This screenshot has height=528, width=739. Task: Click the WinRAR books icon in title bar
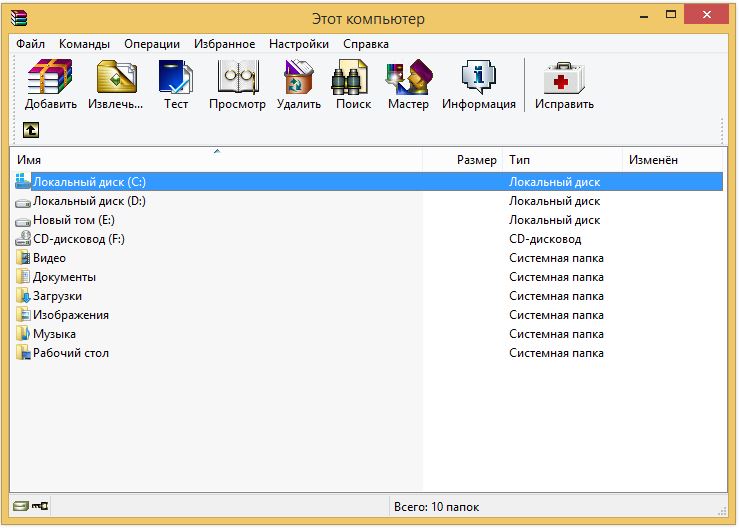19,18
